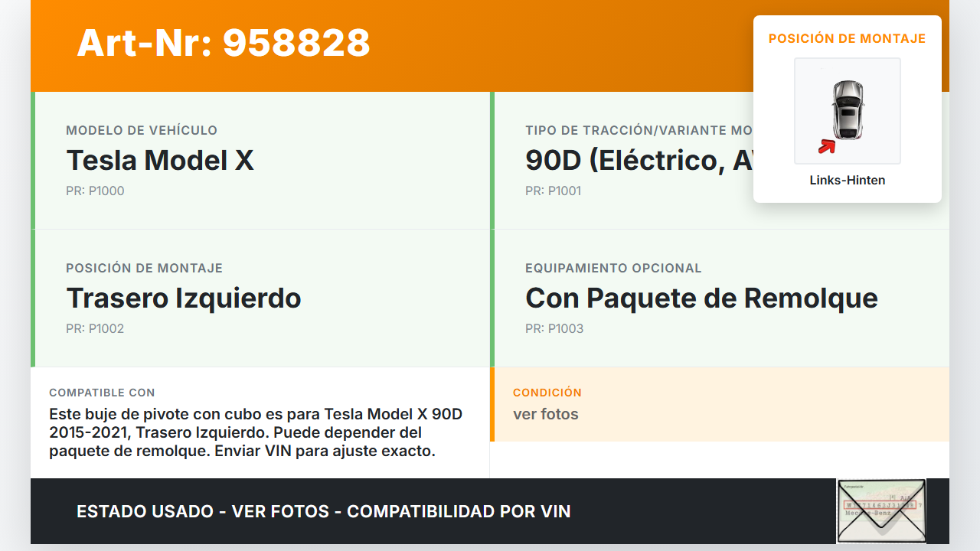Click the PR: P1001 code text
The height and width of the screenshot is (551, 980).
point(553,191)
